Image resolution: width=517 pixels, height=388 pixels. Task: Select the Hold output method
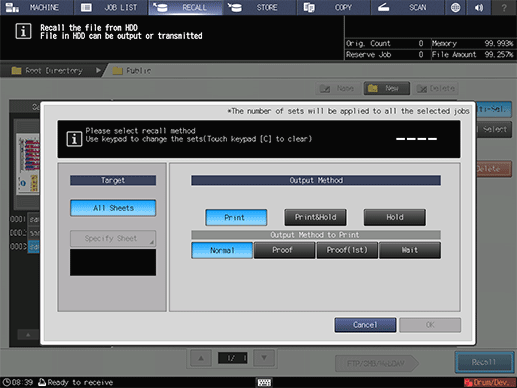[x=395, y=217]
